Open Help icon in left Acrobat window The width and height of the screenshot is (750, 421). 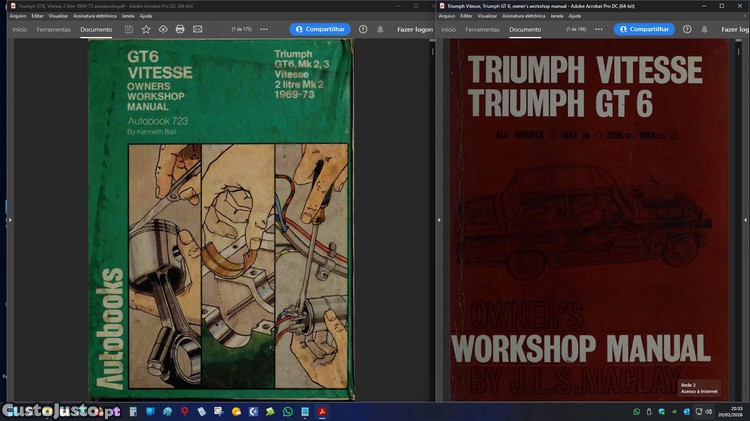[x=363, y=29]
